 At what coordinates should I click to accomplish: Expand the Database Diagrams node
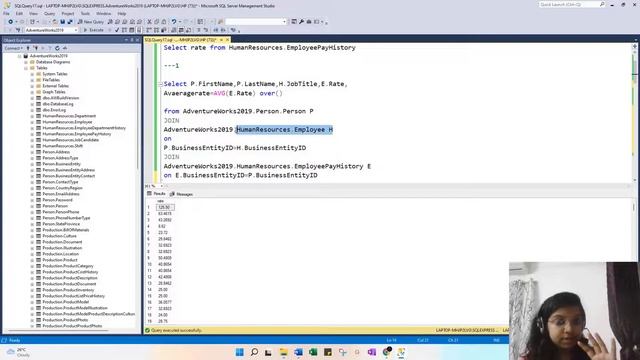click(x=26, y=62)
